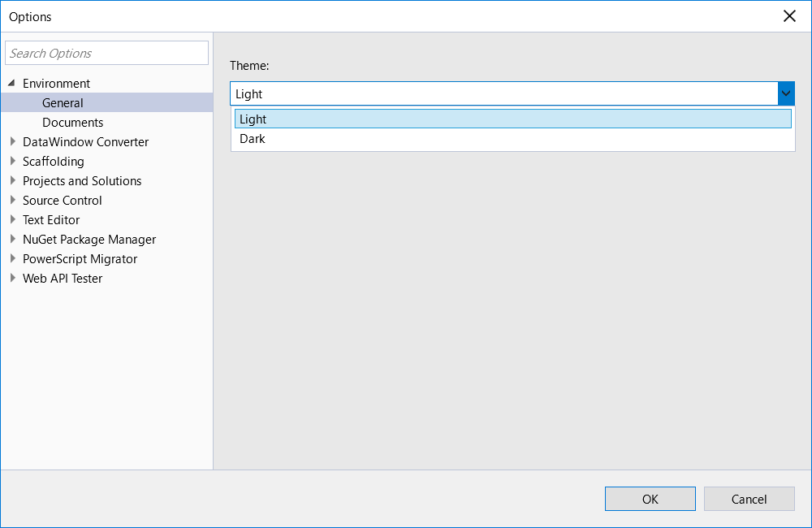Expand the Text Editor options
The image size is (812, 528).
(12, 219)
